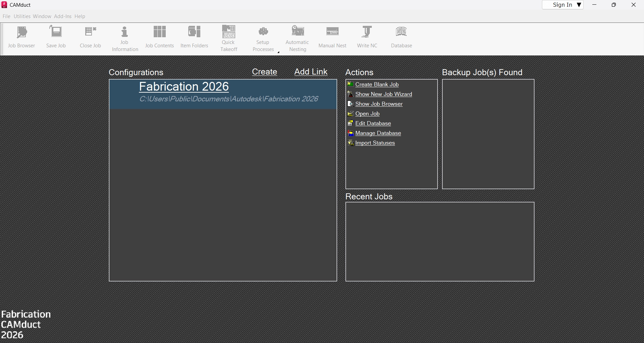Start Automatic Nesting from the toolbar

point(297,39)
